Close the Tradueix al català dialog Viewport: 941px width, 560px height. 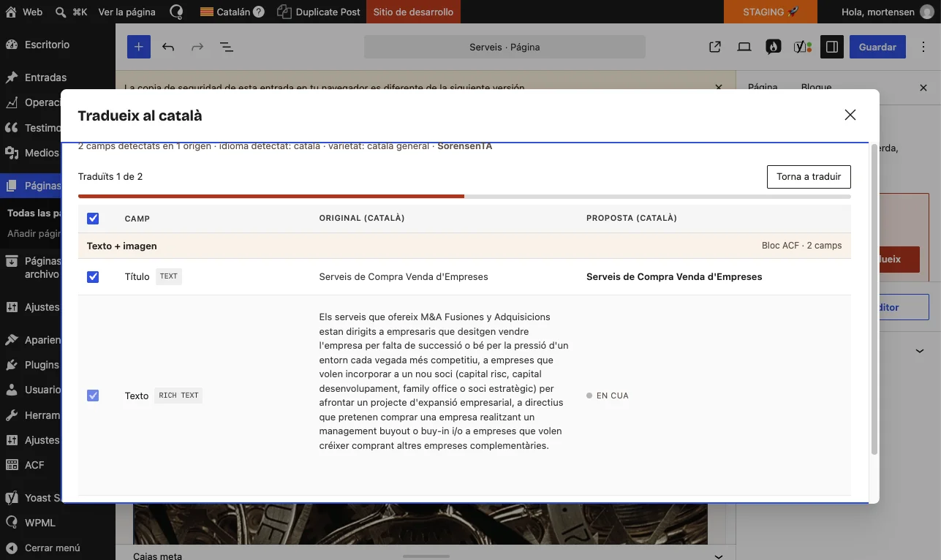pyautogui.click(x=850, y=115)
